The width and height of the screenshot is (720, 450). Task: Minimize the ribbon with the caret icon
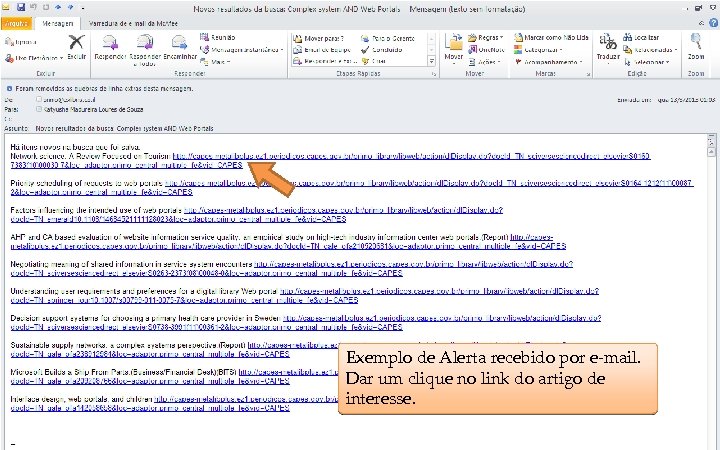coord(701,23)
